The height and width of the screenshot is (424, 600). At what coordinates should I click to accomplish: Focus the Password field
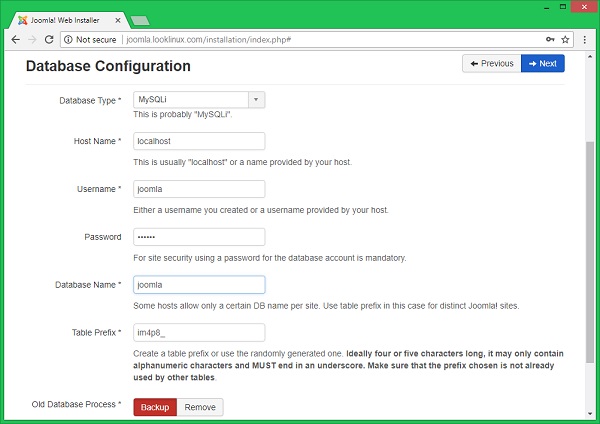[x=199, y=237]
